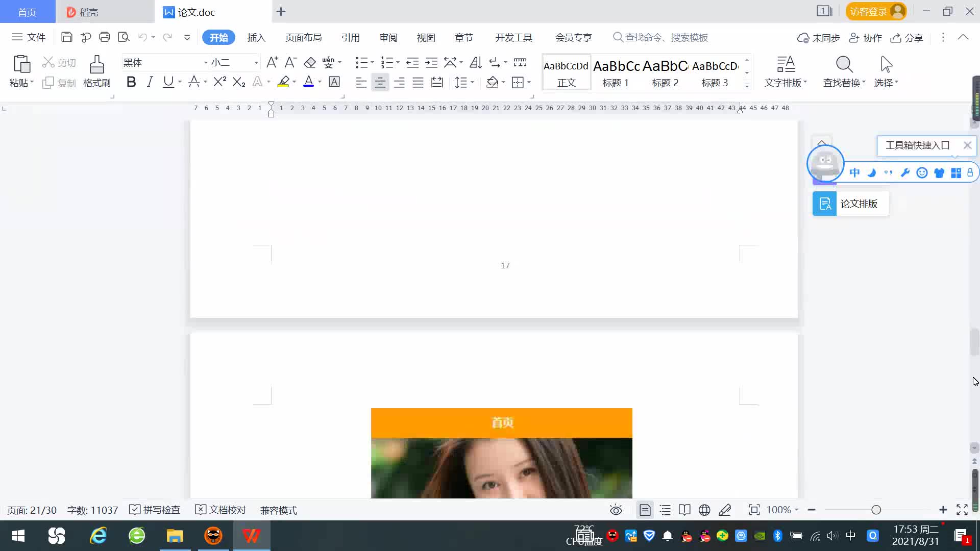Select center alignment icon

(x=380, y=83)
